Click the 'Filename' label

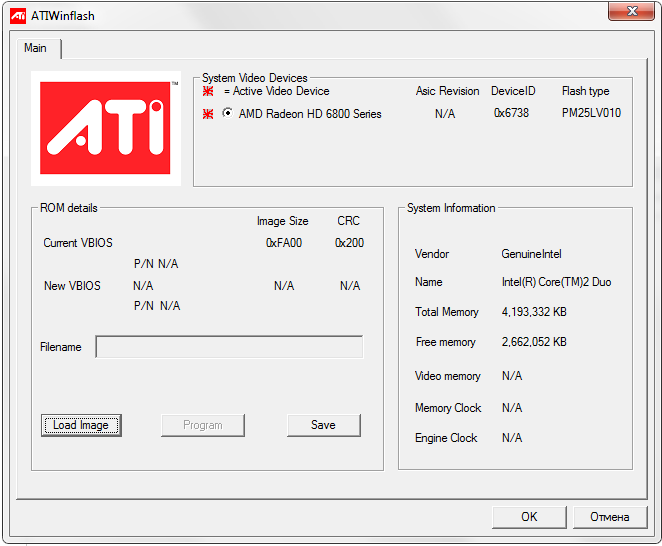point(60,347)
